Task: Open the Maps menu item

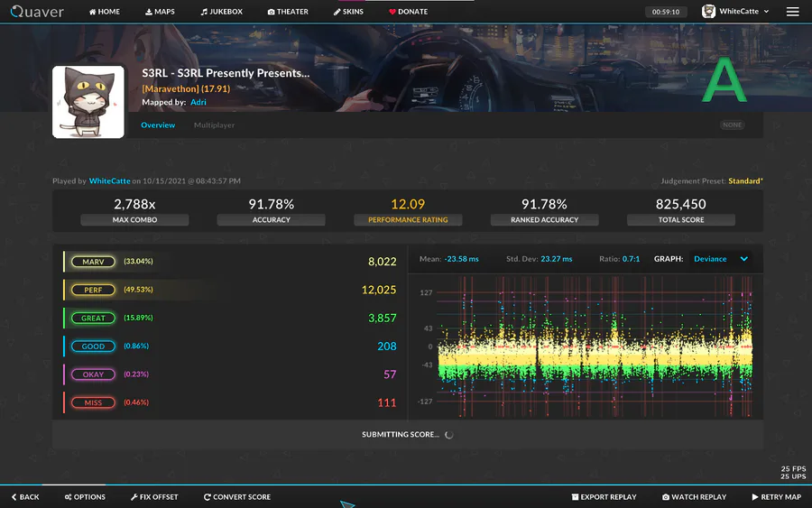Action: point(160,12)
